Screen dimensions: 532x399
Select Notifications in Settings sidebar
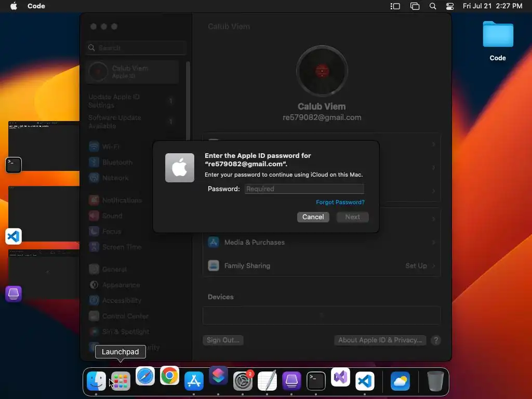tap(132, 200)
